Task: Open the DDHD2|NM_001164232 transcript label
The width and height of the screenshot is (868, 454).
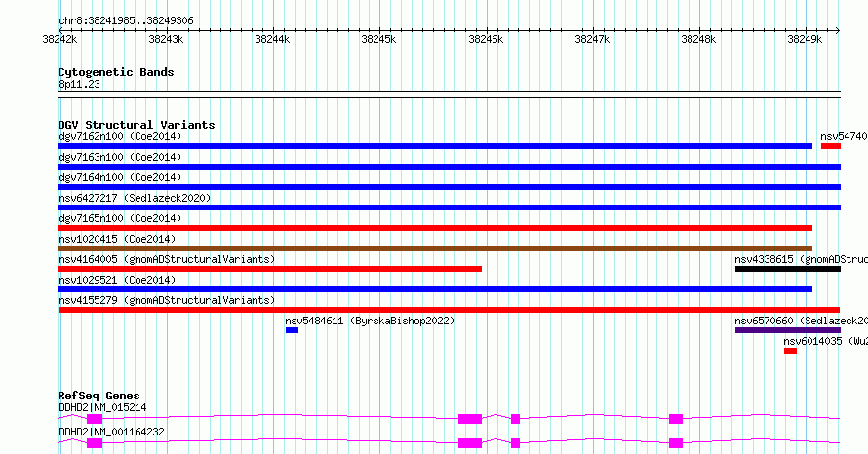Action: (x=111, y=432)
